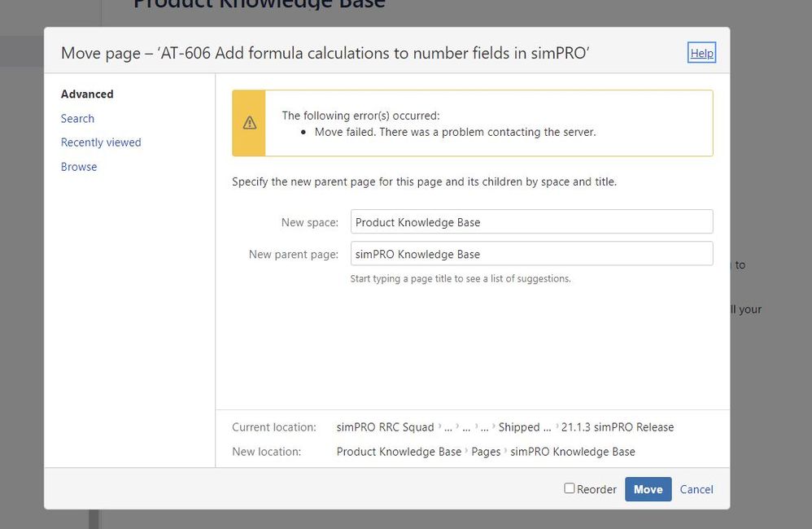The width and height of the screenshot is (812, 529).
Task: Cancel the move page dialog
Action: [x=696, y=489]
